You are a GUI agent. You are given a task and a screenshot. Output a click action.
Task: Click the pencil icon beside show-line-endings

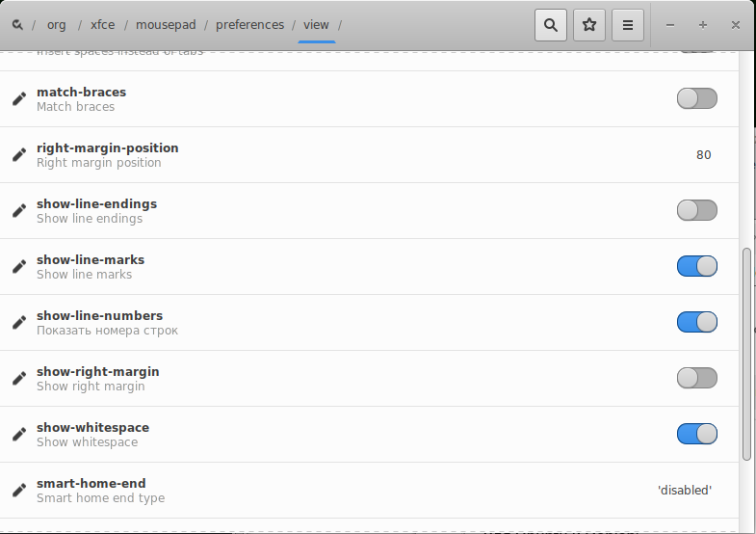tap(19, 211)
